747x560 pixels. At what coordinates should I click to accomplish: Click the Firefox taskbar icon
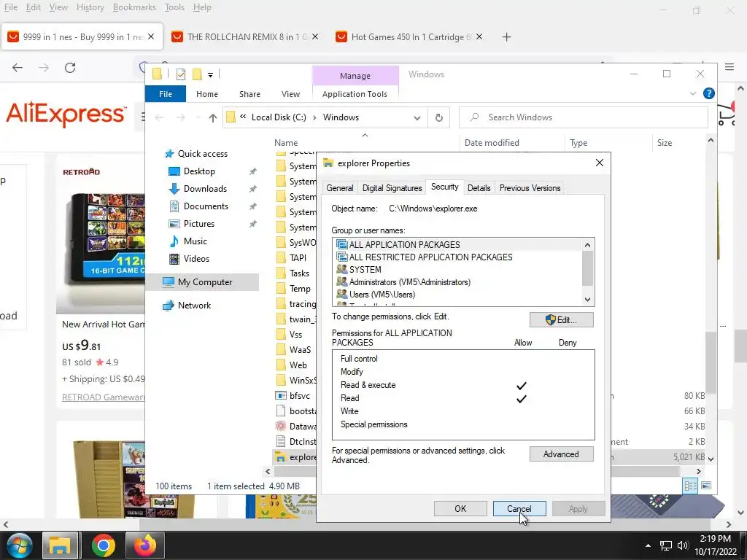tap(145, 545)
